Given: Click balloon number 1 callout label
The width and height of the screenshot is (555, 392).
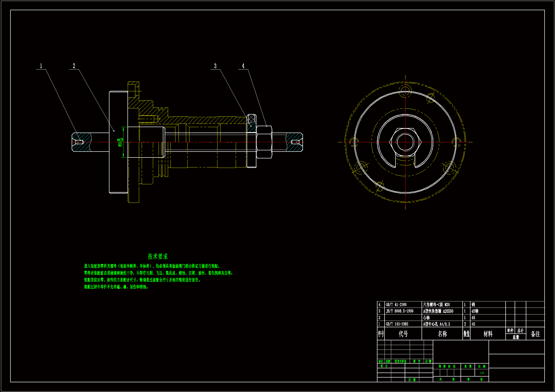Looking at the screenshot, I should [x=41, y=66].
